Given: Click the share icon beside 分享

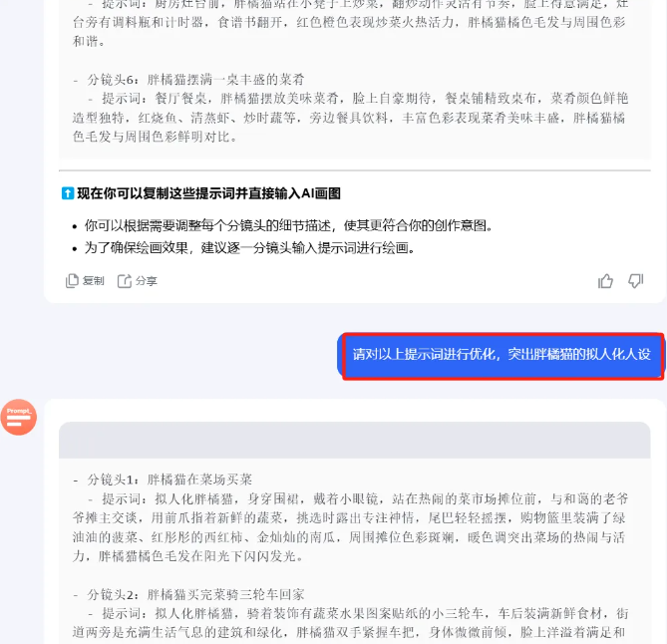Looking at the screenshot, I should point(125,281).
